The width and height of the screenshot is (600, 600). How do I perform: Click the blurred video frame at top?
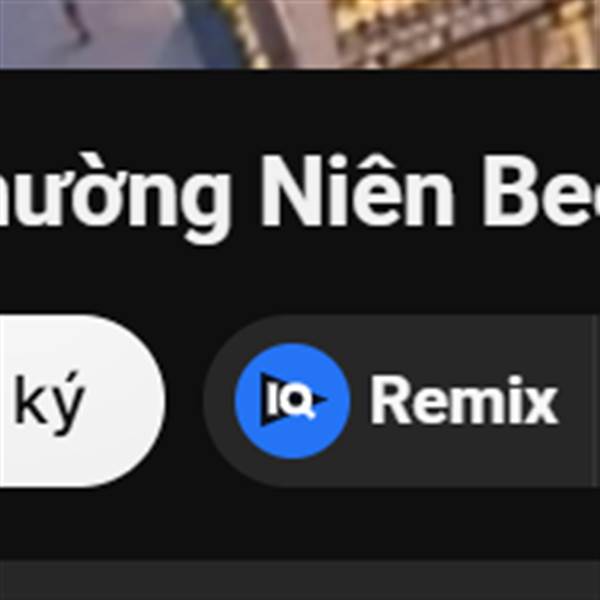[x=300, y=34]
